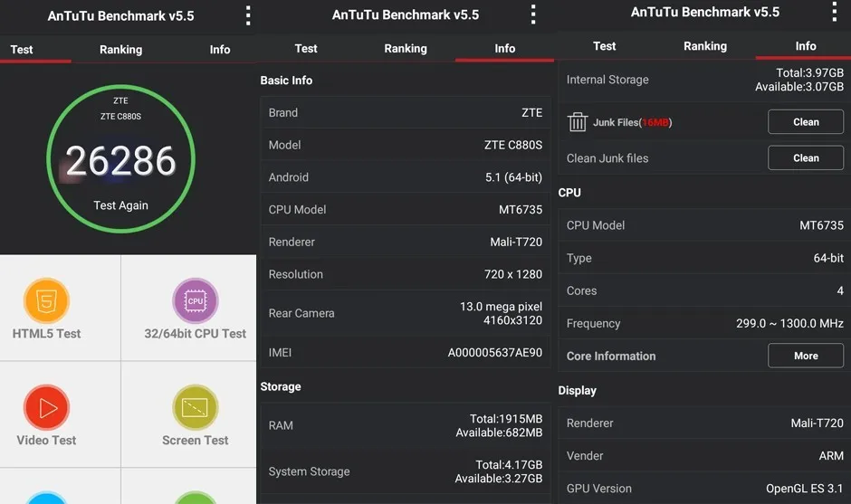Select GPU Version OpenGL ES 3.1 row

point(705,489)
